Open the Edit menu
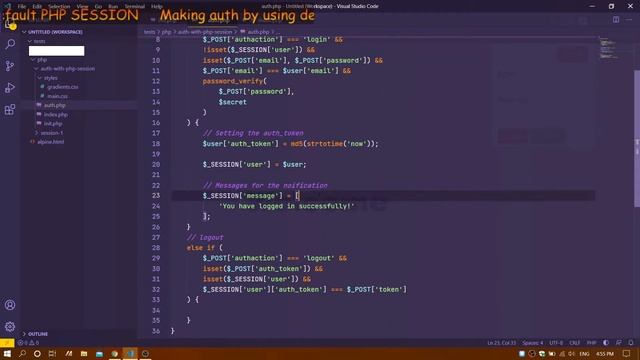Viewport: 640px width, 360px height. [37, 7]
